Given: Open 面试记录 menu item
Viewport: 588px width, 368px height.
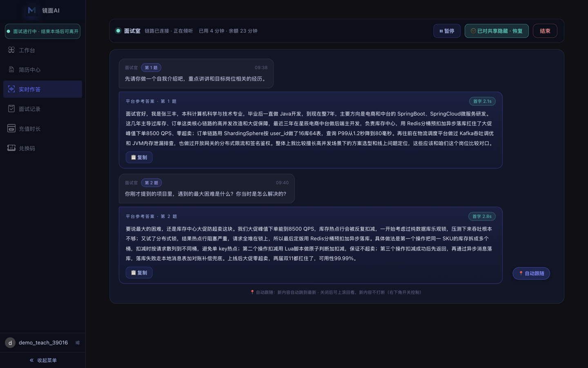Looking at the screenshot, I should pos(42,109).
